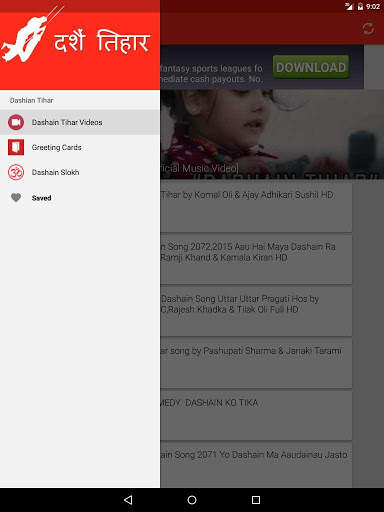Tap the Android home navigation button
The width and height of the screenshot is (384, 512).
[192, 500]
